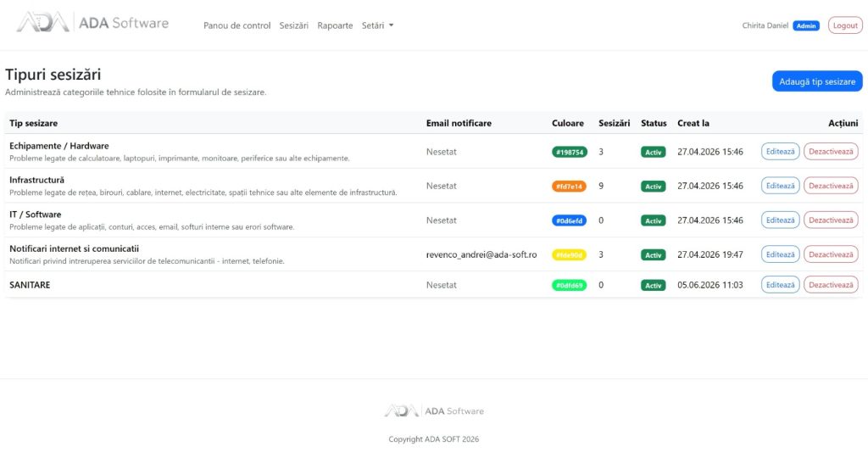Deactivate Notificari internet si comunicatii type

[x=831, y=254]
